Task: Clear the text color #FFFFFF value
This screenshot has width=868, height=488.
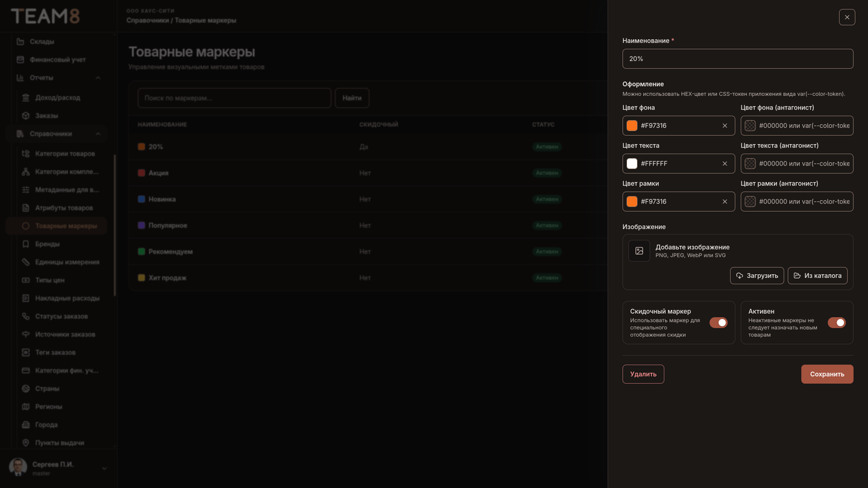Action: pos(725,164)
